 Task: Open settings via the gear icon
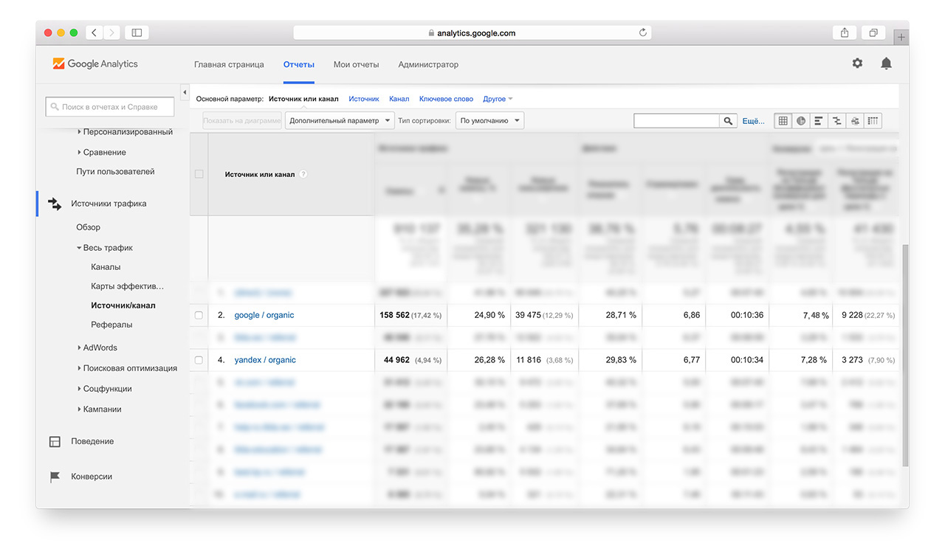point(857,63)
